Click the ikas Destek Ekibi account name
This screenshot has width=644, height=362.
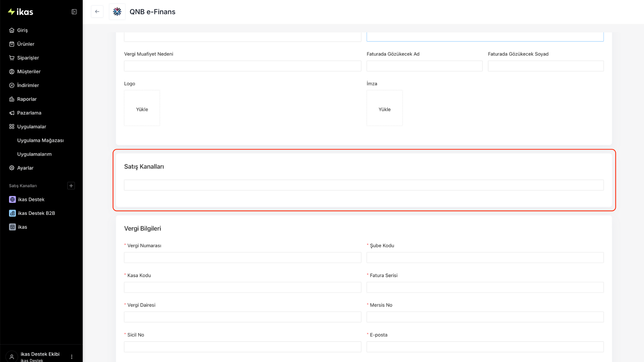tap(40, 354)
